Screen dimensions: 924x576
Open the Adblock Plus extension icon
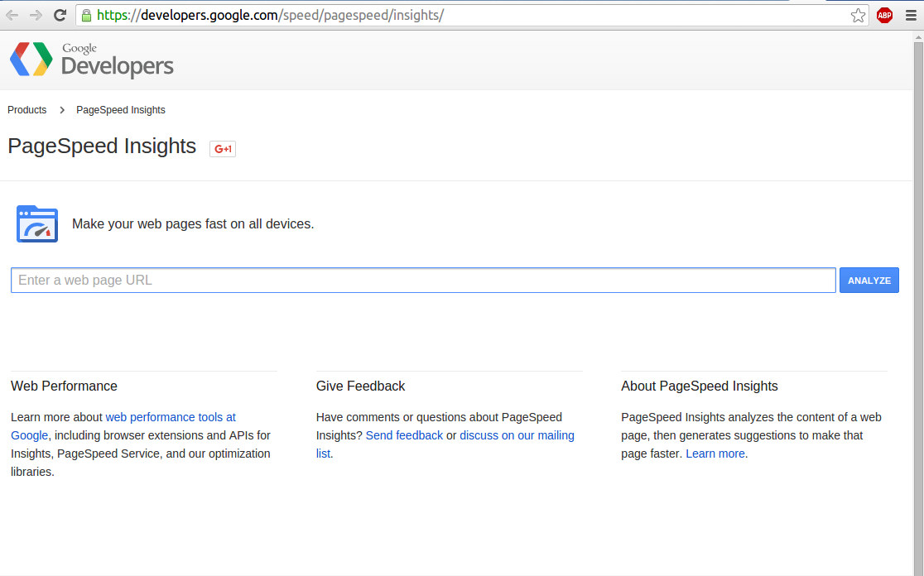[x=884, y=16]
